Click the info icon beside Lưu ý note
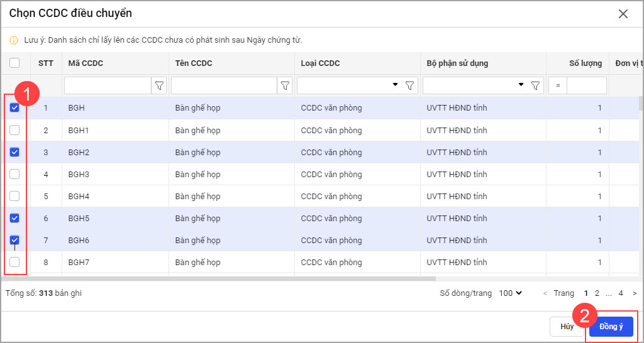This screenshot has height=343, width=644. 14,40
